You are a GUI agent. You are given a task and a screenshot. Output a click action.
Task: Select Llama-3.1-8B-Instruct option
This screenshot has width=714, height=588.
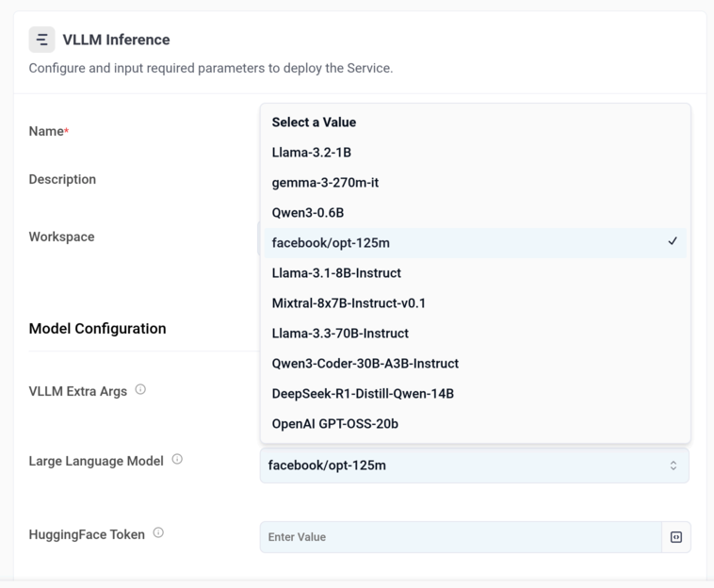[x=476, y=273]
